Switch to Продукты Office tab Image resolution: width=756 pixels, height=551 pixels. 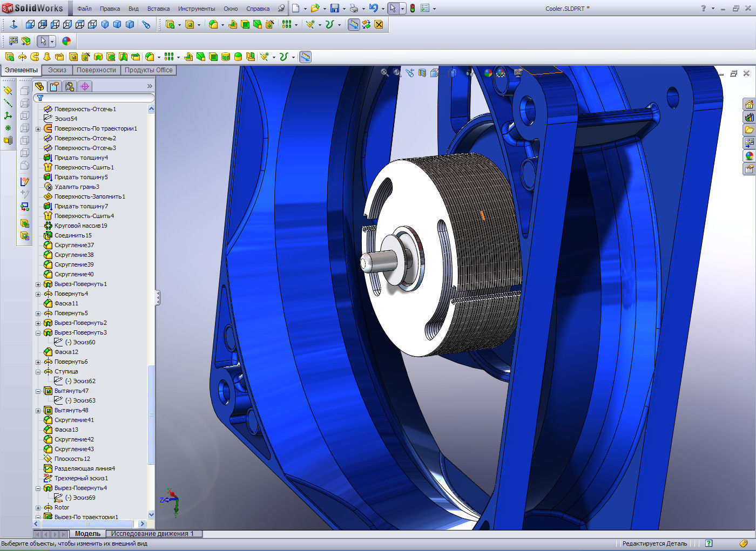coord(148,70)
